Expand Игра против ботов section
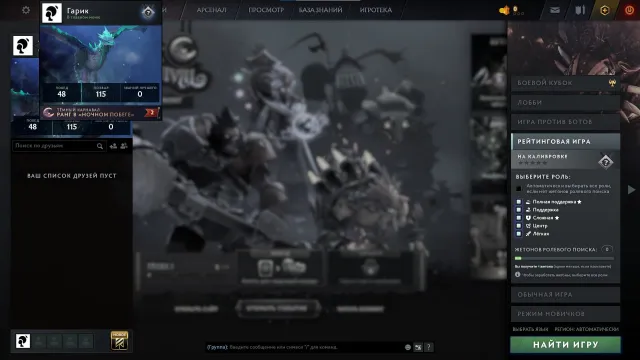The height and width of the screenshot is (360, 640). tap(565, 122)
